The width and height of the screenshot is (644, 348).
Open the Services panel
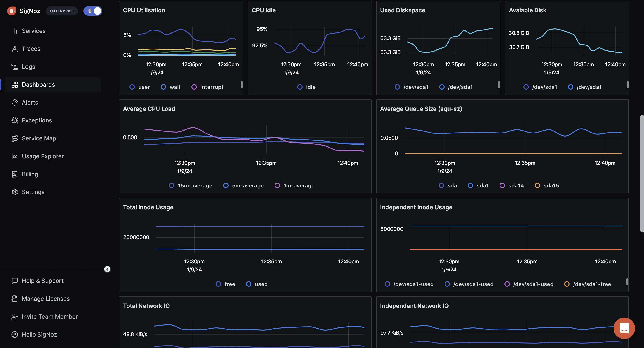coord(33,30)
